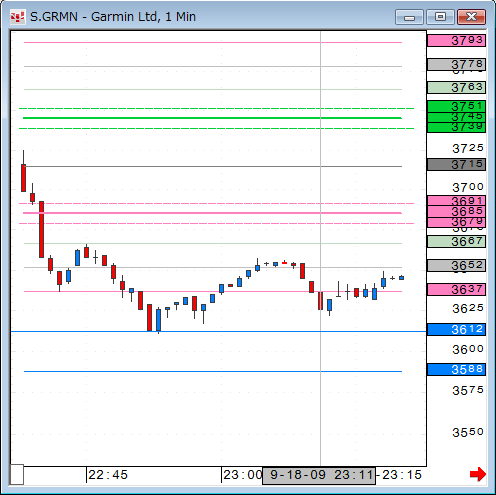
Task: Close the S.GRMN chart window
Action: coord(471,17)
